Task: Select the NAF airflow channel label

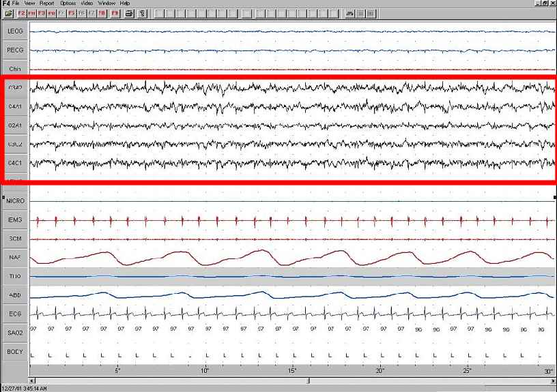Action: [x=15, y=258]
